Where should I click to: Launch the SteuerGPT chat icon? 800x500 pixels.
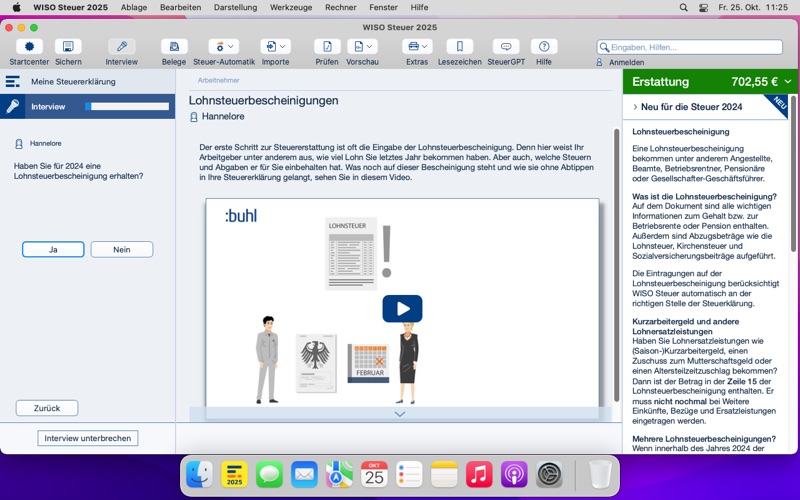coord(506,47)
